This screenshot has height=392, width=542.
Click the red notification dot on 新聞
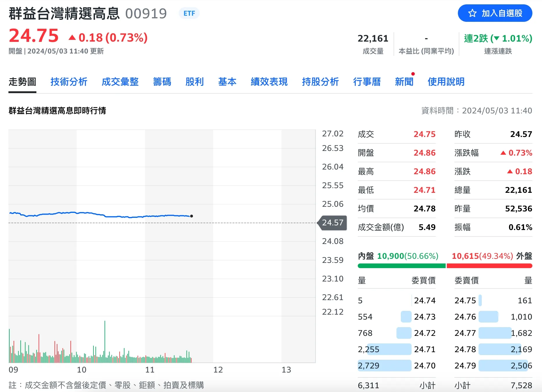point(413,74)
